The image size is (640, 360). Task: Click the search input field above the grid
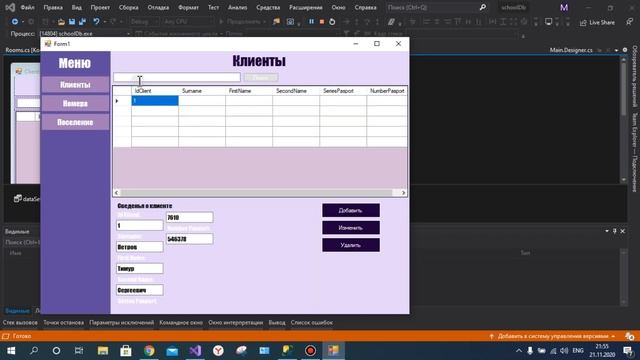[177, 78]
